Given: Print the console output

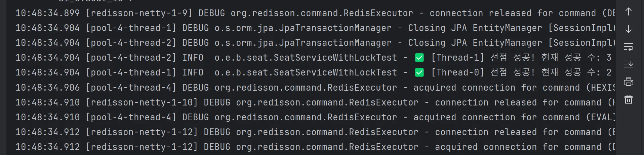Looking at the screenshot, I should pos(628,82).
